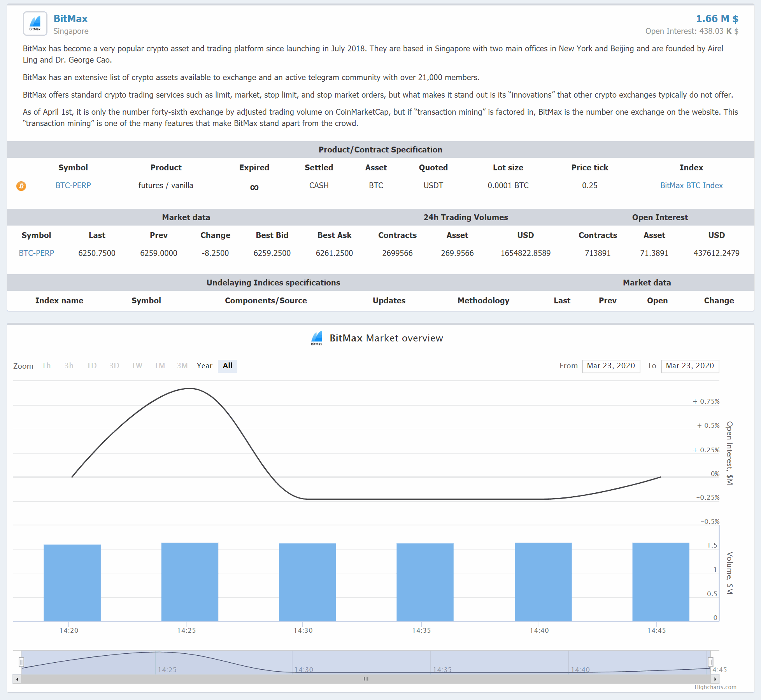Click the scrollbar left arrow

point(17,679)
